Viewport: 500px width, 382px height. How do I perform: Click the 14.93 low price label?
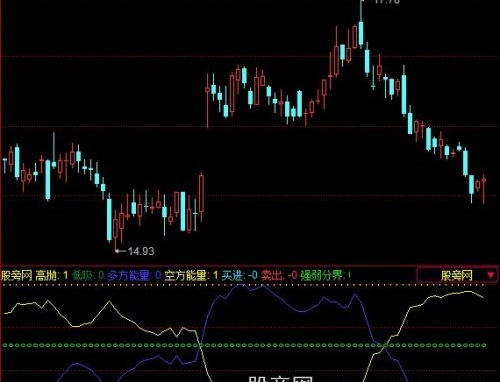[141, 251]
